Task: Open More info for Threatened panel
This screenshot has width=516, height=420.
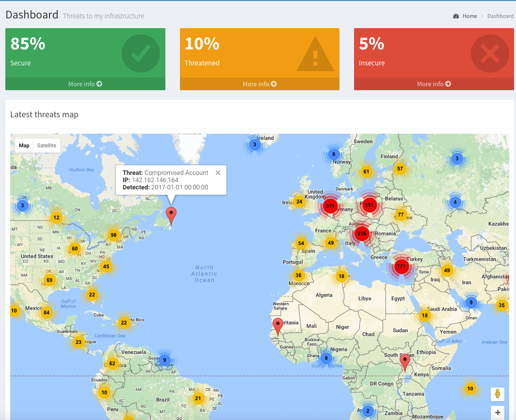Action: click(259, 84)
